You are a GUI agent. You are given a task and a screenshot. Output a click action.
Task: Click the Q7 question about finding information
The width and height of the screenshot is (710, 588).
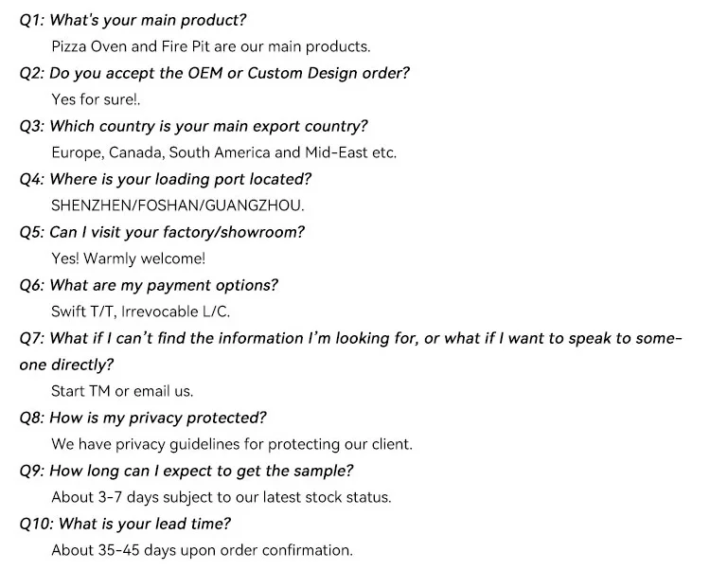coord(350,338)
